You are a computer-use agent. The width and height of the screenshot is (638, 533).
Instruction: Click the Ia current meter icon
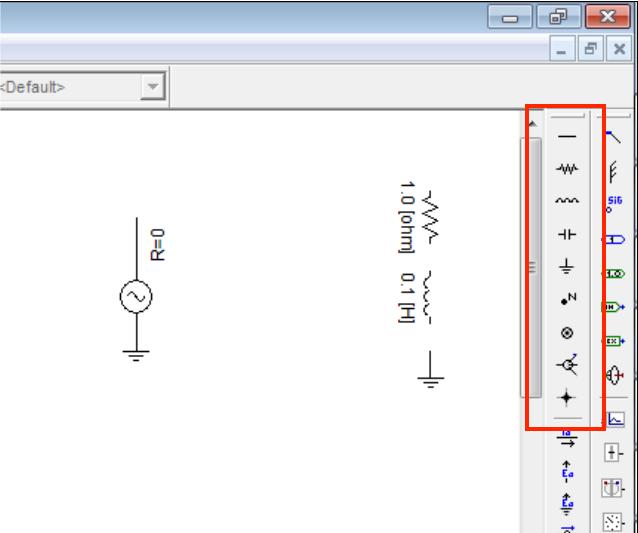(x=566, y=438)
